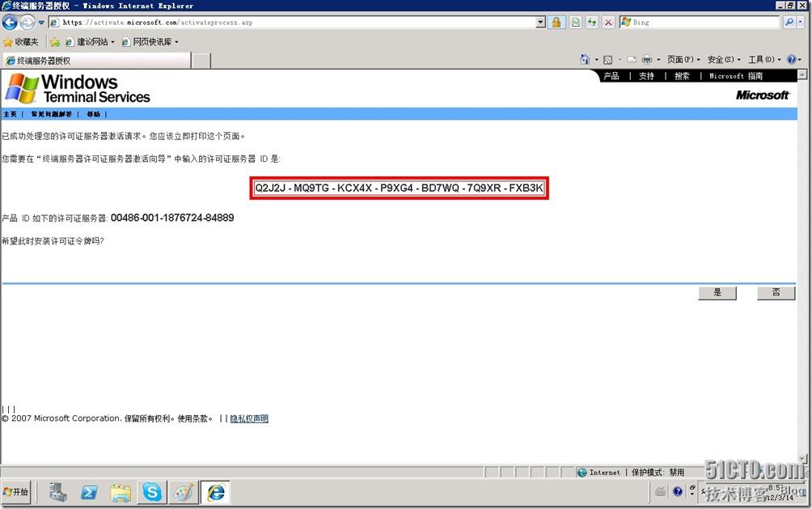The image size is (812, 509).
Task: Click the tray help question icon
Action: [678, 491]
